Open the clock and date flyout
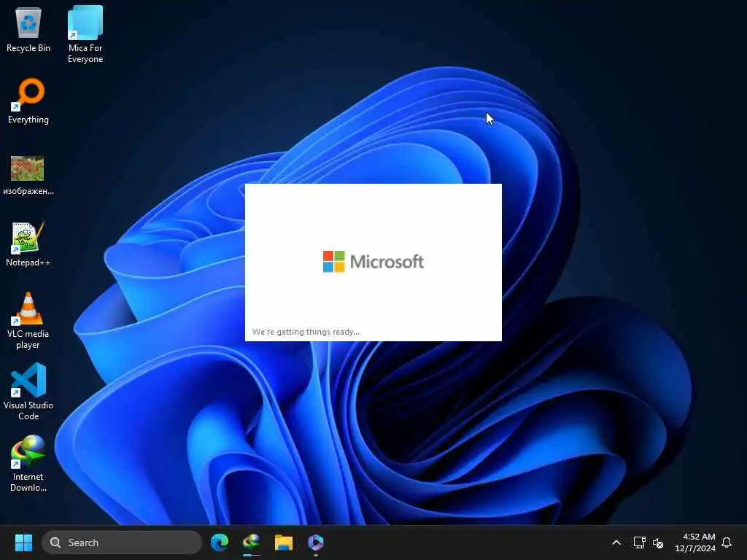This screenshot has height=560, width=747. [694, 542]
